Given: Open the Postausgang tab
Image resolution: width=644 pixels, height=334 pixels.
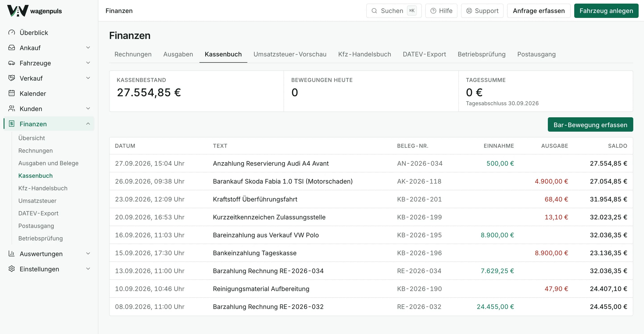Looking at the screenshot, I should coord(536,54).
